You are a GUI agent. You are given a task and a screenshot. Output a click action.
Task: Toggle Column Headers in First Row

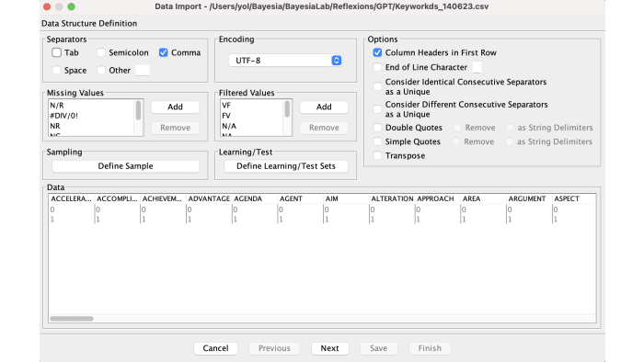[377, 52]
